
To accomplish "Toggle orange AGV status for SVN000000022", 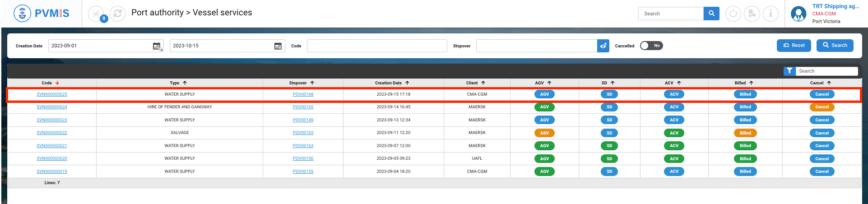I will pos(544,133).
